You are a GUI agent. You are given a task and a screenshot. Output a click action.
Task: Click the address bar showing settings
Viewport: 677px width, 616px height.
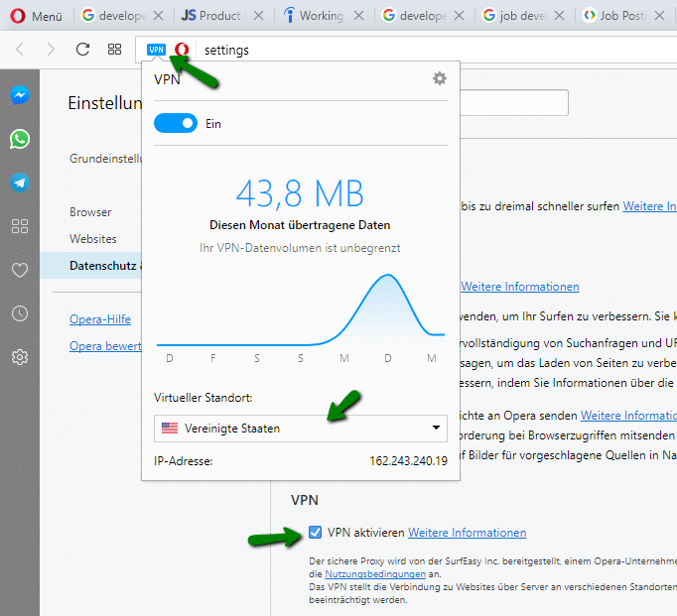click(x=436, y=50)
